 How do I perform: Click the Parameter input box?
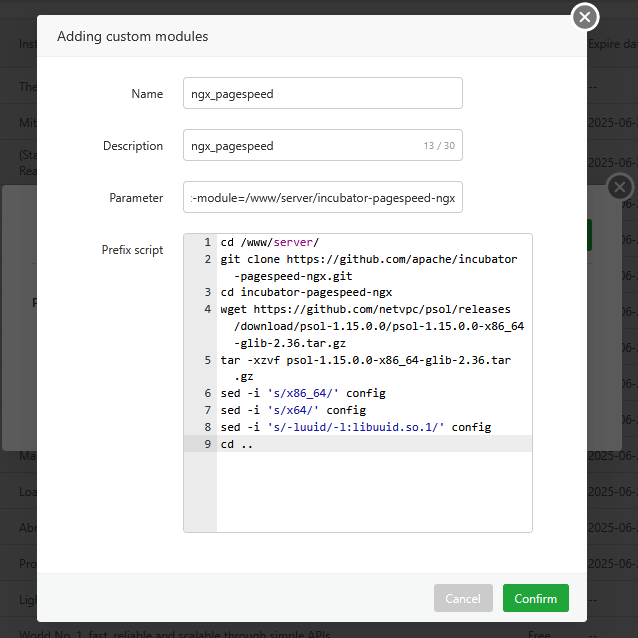(322, 198)
